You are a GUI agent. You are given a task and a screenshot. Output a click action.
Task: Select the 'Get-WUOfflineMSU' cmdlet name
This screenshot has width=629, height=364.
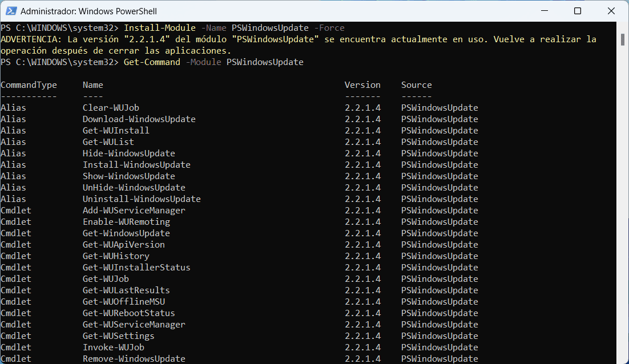coord(123,301)
